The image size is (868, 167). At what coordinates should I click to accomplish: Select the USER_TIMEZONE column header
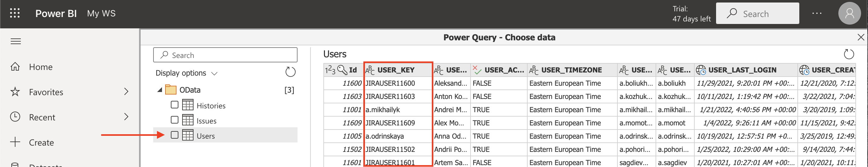[x=571, y=70]
